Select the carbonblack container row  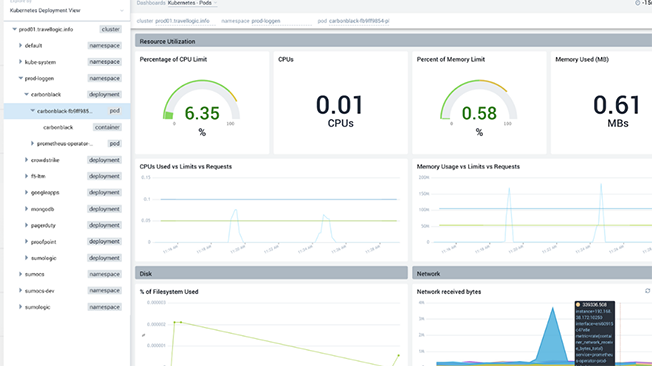[67, 127]
